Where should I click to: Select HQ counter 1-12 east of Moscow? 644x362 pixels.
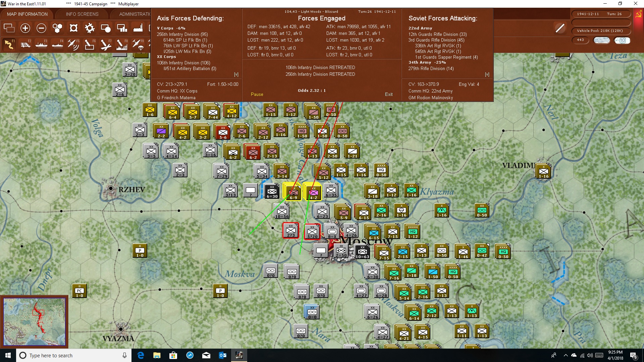click(x=413, y=232)
